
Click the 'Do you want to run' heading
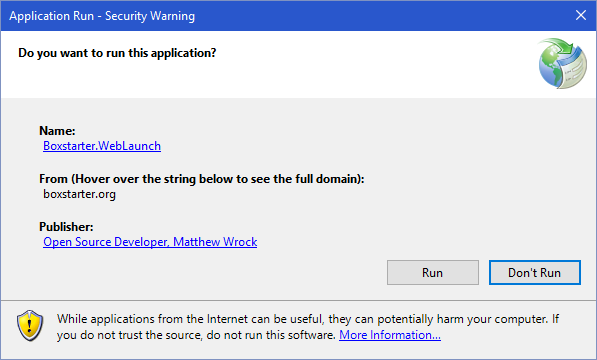(x=117, y=53)
